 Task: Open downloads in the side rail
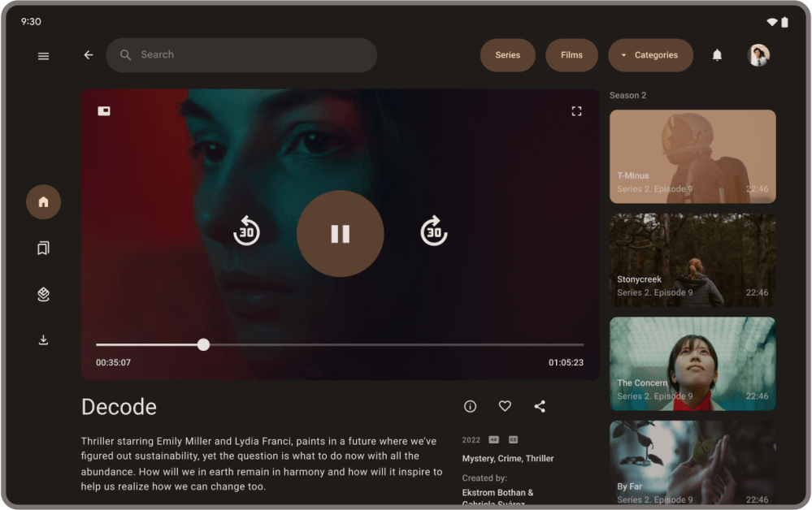[x=43, y=339]
